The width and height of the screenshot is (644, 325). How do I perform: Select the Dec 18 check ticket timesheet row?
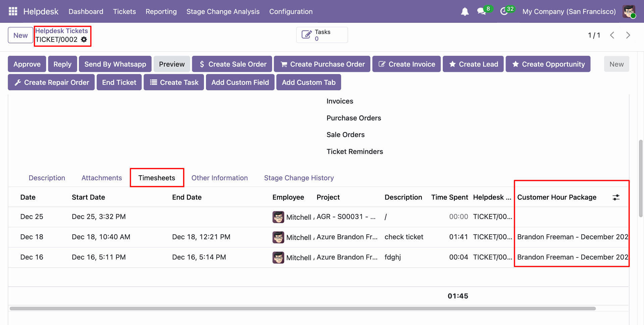[404, 237]
